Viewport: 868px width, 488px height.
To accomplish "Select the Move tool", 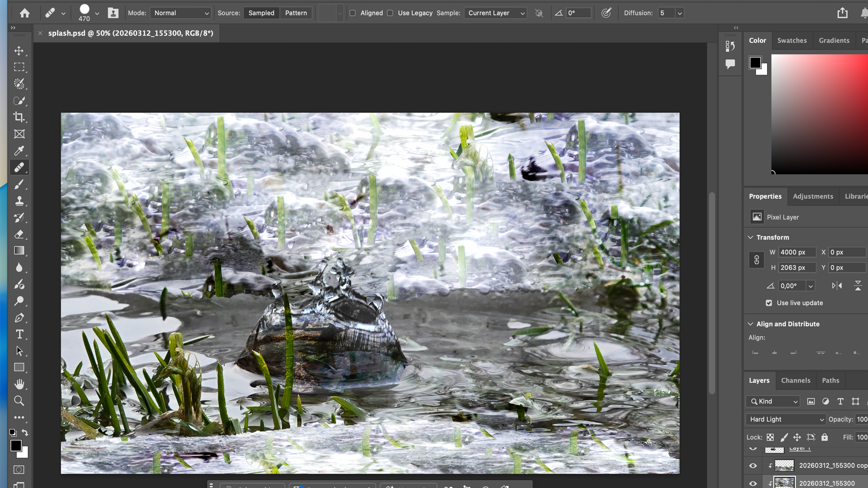I will click(19, 51).
